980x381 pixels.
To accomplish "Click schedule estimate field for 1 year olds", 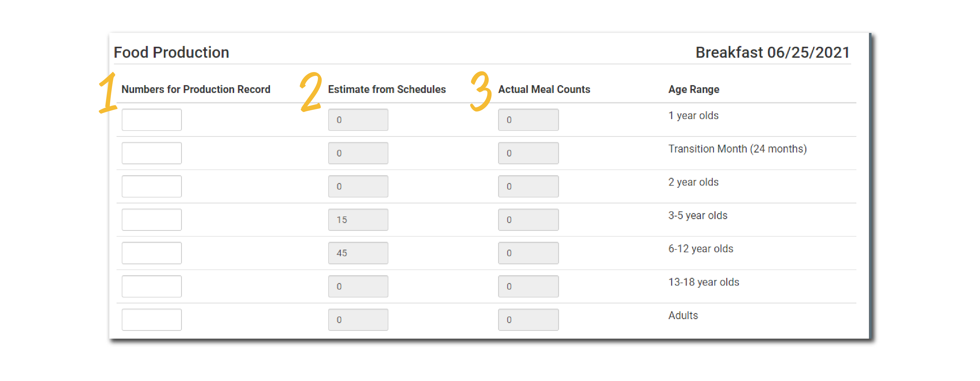I will 358,120.
